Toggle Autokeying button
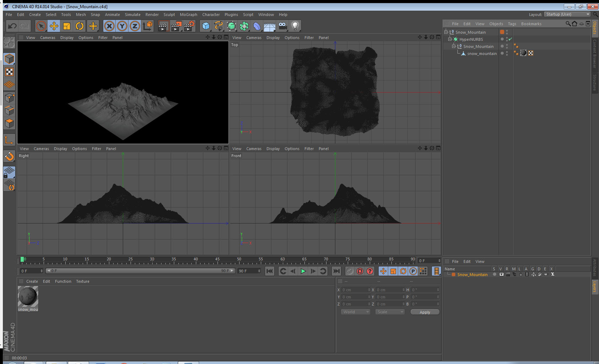Viewport: 599px width, 364px height. [360, 271]
